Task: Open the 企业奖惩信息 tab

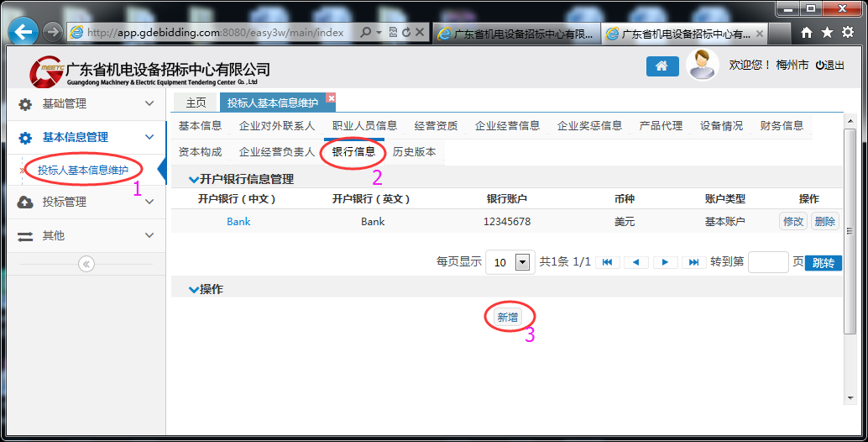Action: pos(589,126)
